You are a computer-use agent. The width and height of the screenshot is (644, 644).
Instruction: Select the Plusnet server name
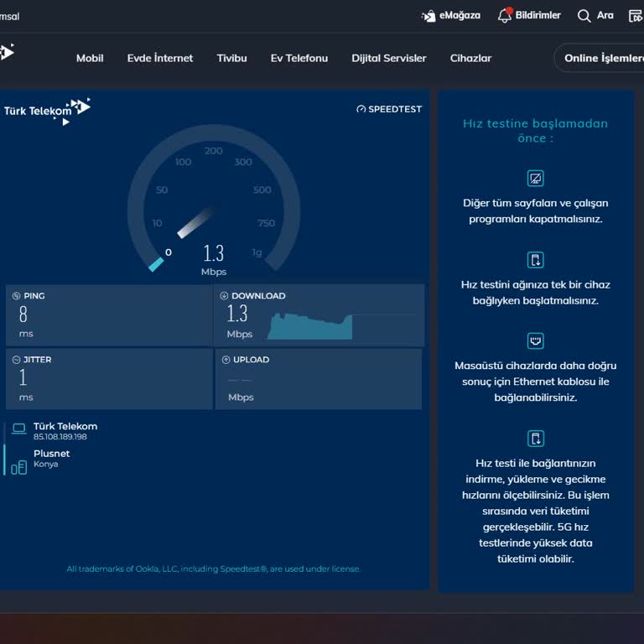point(51,454)
